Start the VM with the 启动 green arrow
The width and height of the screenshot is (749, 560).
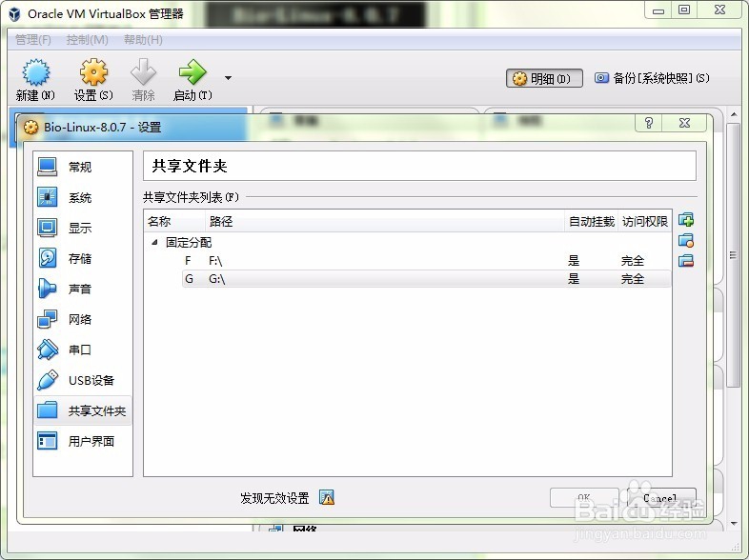[x=192, y=72]
